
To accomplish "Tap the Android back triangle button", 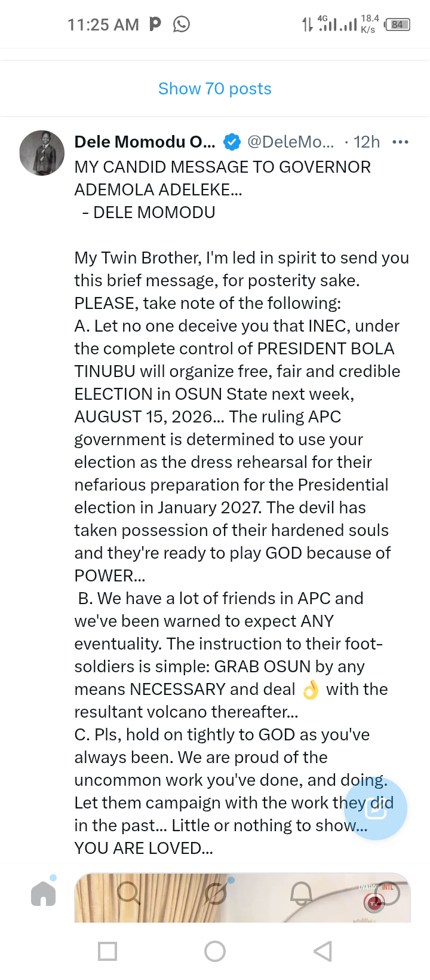I will [x=322, y=951].
